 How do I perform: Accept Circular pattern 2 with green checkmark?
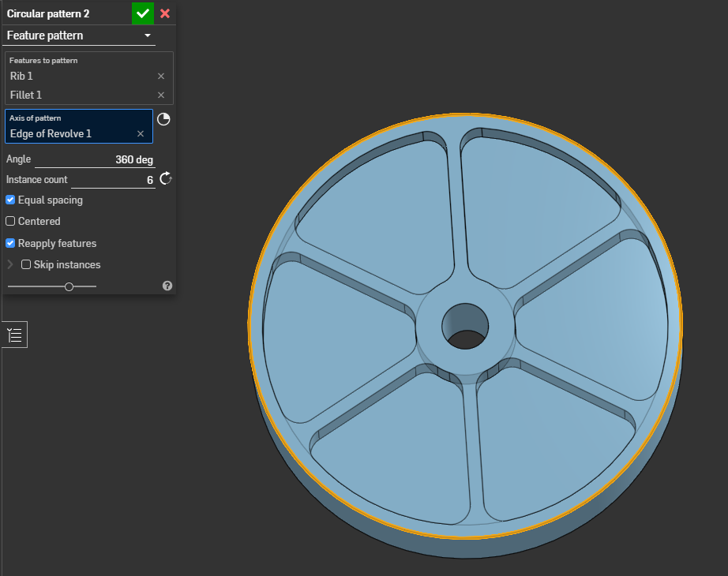click(143, 13)
